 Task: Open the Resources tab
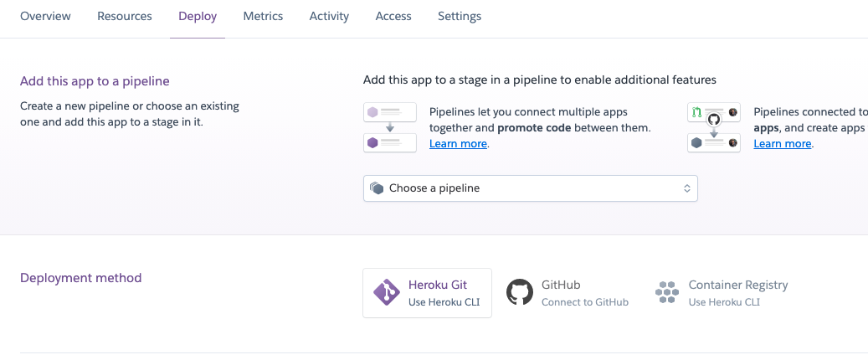[125, 16]
